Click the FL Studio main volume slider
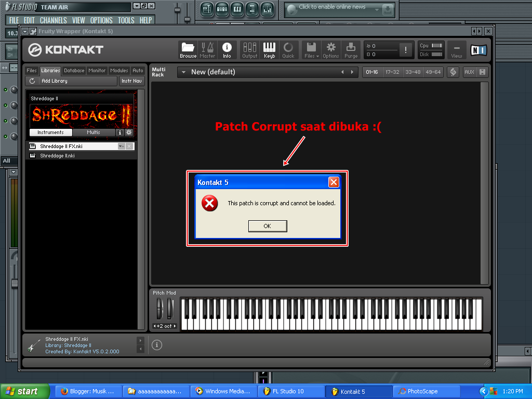This screenshot has height=399, width=532. click(177, 9)
